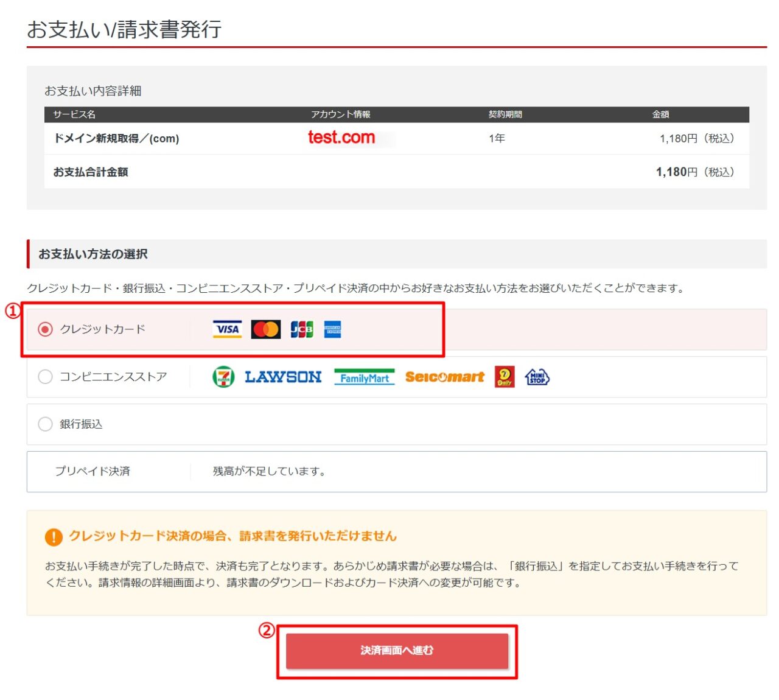Viewport: 779px width, 700px height.
Task: Click the FamilyMart logo
Action: pos(365,377)
